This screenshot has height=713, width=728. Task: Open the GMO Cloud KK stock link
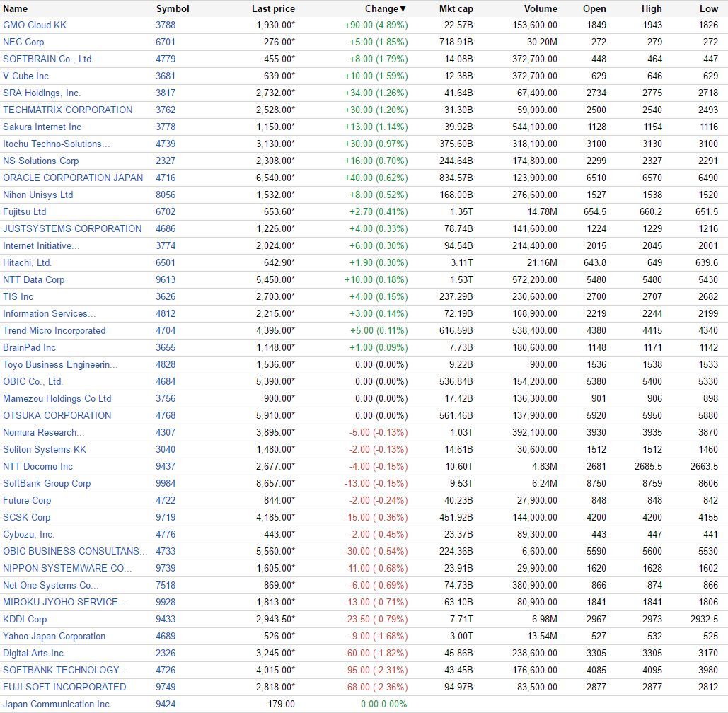[35, 25]
